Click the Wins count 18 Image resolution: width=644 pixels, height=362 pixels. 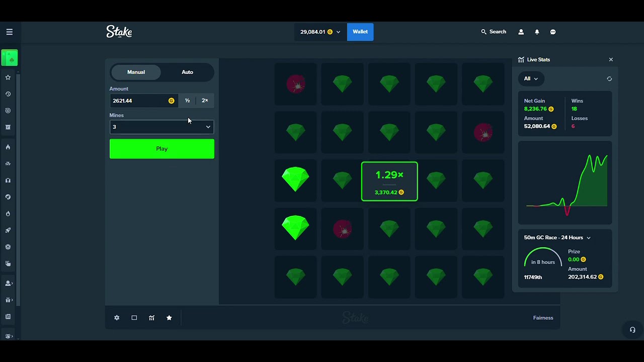(574, 109)
